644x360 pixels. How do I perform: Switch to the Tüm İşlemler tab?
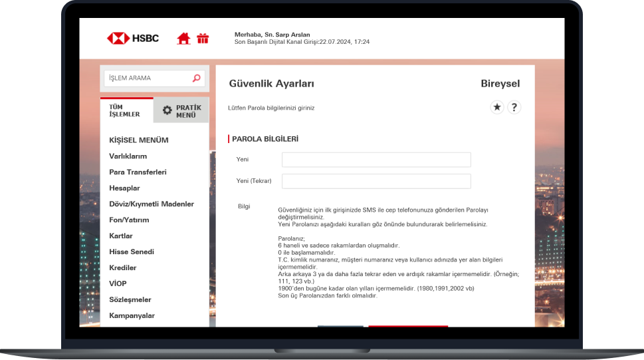[x=126, y=110]
